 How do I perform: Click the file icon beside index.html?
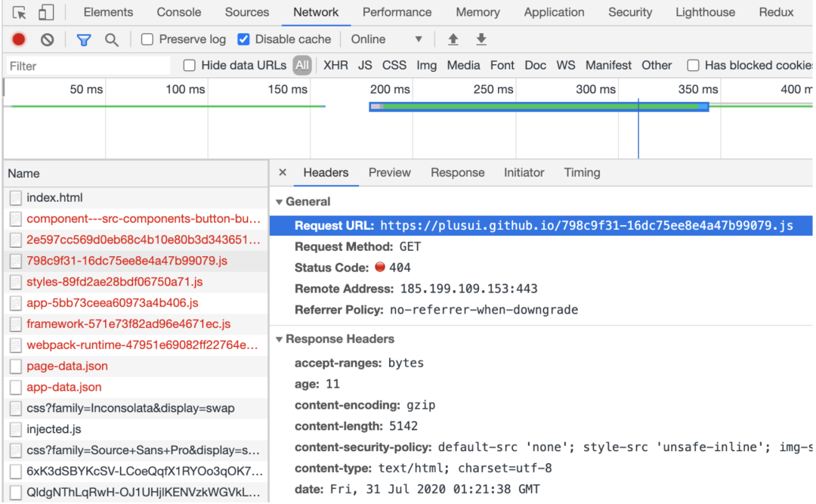pyautogui.click(x=16, y=198)
